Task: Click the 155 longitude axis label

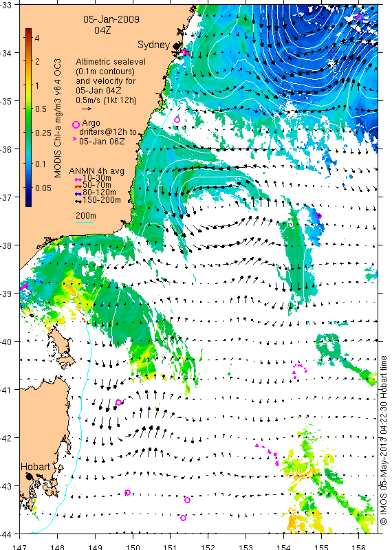Action: 321,547
